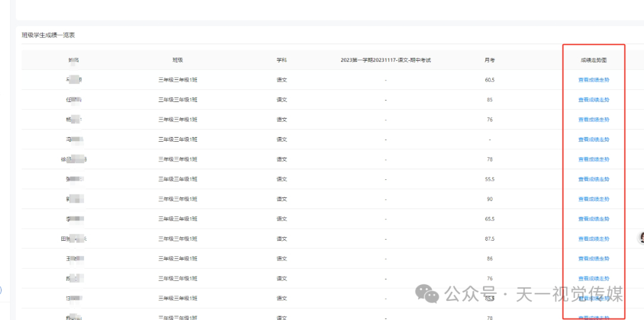
Task: Click the 成绩走势图 column header
Action: [593, 60]
